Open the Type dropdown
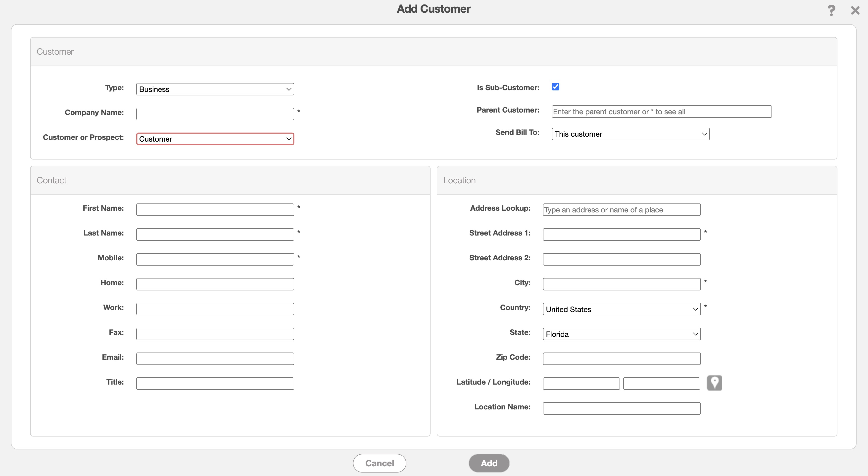 [215, 89]
